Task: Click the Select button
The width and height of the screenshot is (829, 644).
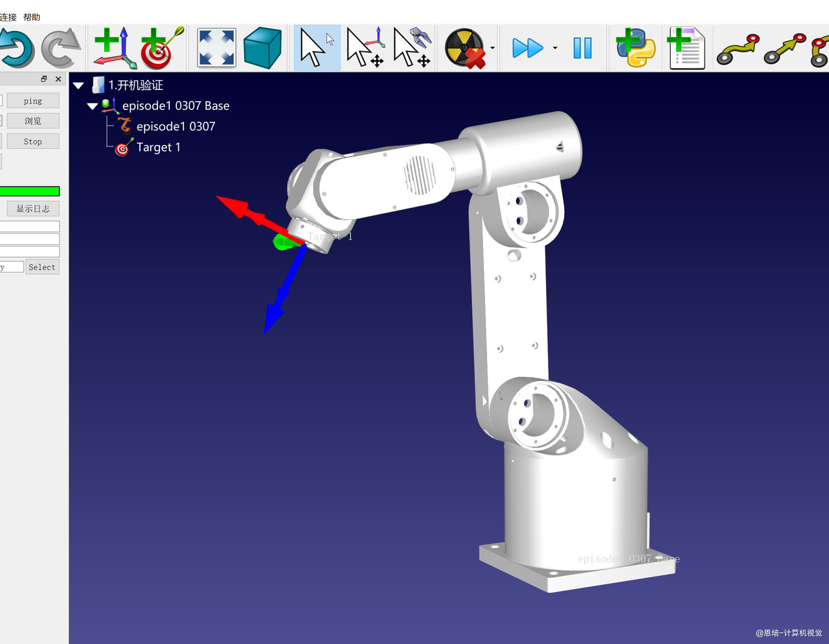Action: click(42, 267)
